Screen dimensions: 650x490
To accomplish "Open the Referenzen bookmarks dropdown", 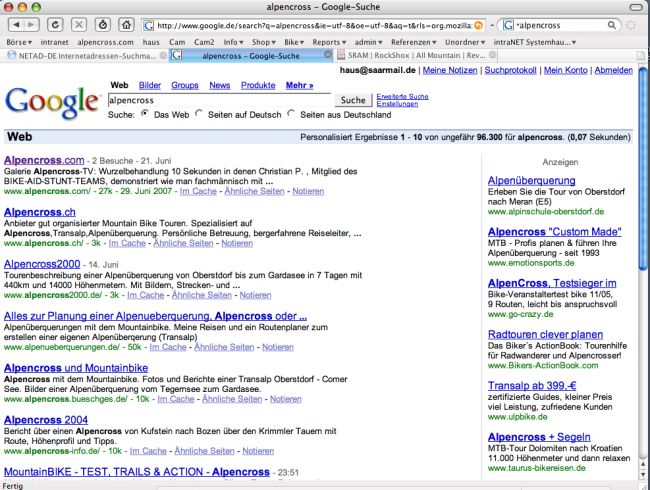I will coord(414,42).
